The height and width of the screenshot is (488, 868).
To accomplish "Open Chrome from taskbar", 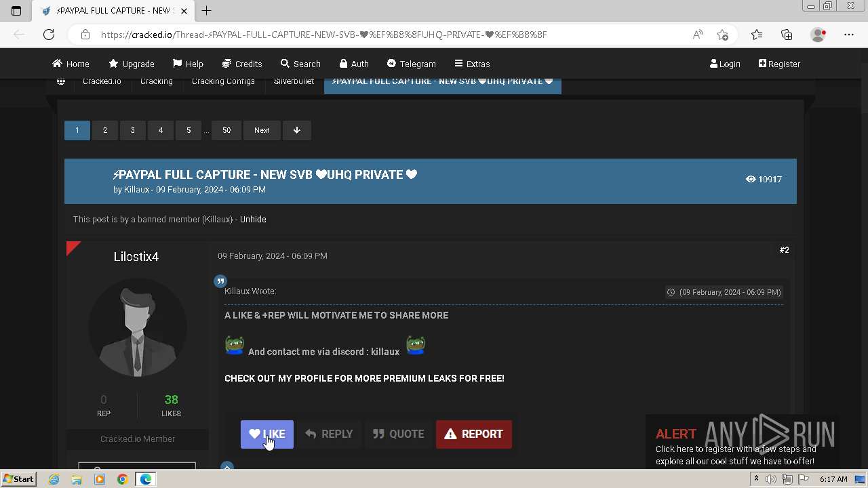I will pyautogui.click(x=122, y=479).
